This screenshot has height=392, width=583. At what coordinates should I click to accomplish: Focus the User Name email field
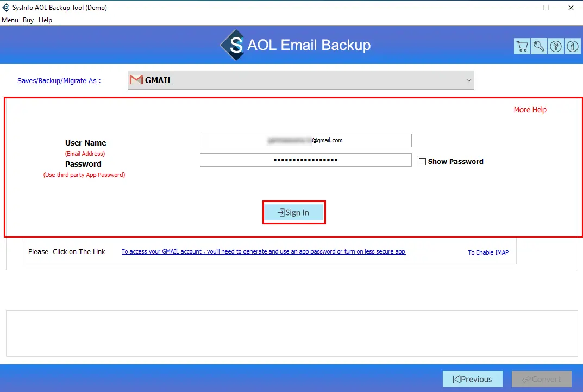click(306, 141)
